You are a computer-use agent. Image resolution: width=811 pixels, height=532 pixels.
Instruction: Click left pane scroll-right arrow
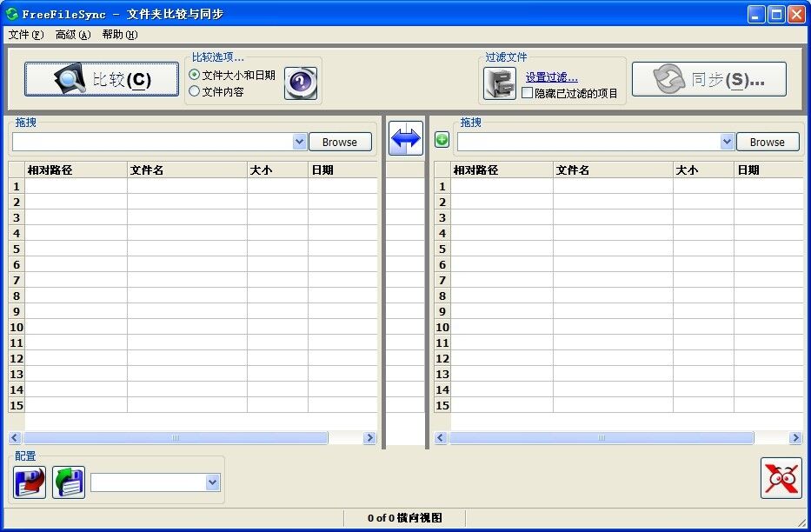tap(369, 438)
